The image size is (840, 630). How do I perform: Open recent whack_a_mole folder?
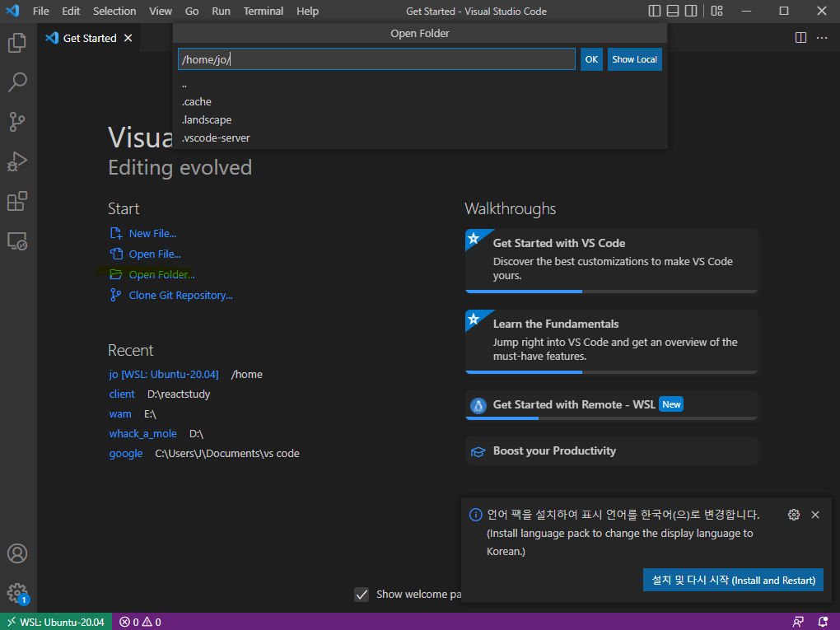142,433
